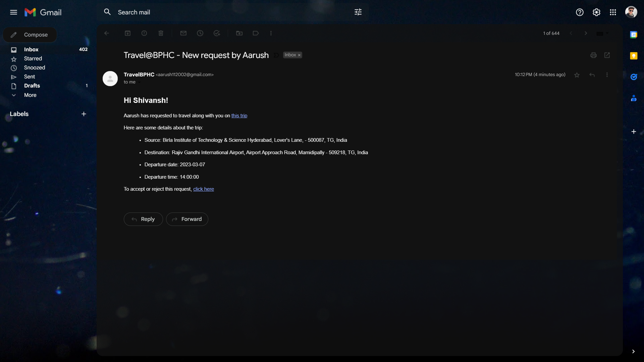Mark the email as unread
644x362 pixels.
[183, 33]
